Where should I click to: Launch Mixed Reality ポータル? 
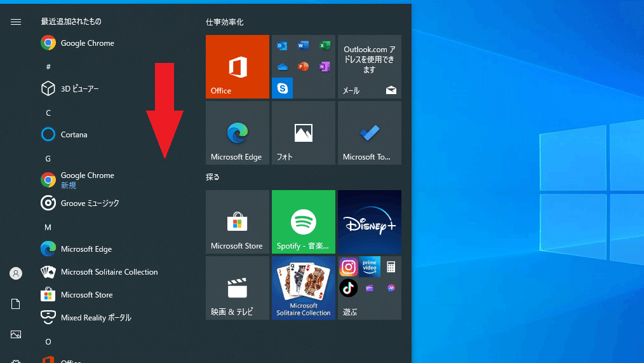86,317
